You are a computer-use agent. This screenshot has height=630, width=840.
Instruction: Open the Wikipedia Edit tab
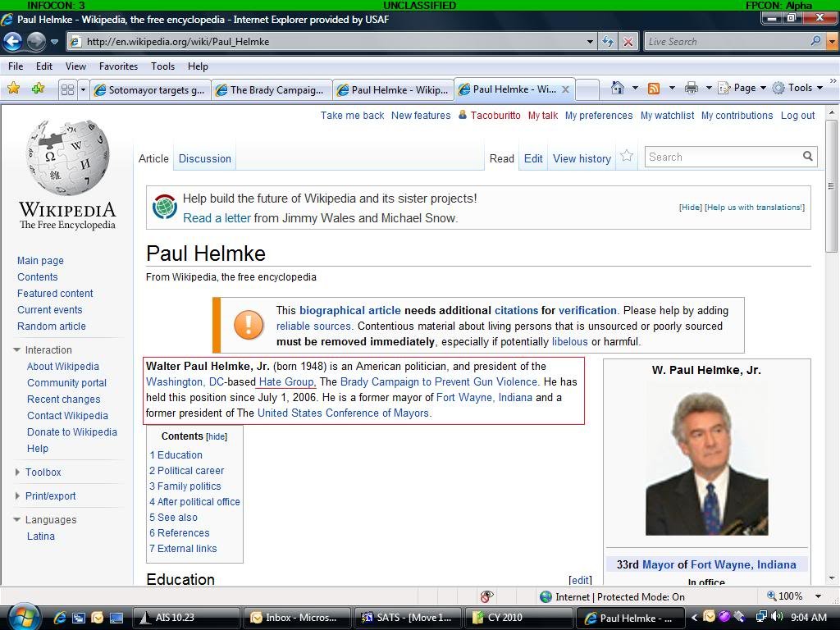533,158
